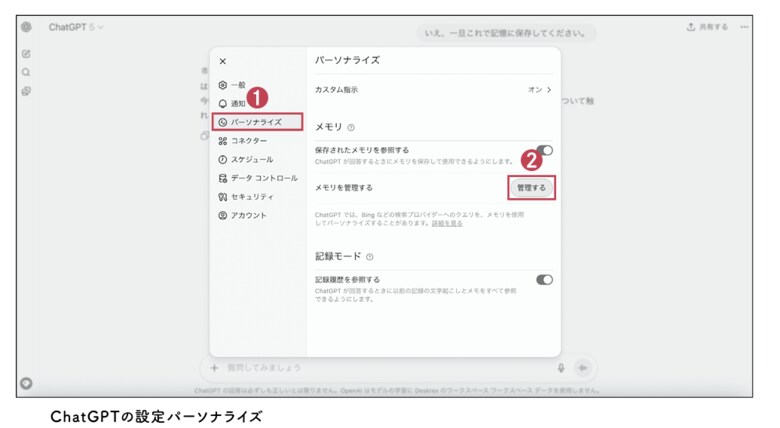Click the パーソナライズ dialog heading

(x=347, y=60)
